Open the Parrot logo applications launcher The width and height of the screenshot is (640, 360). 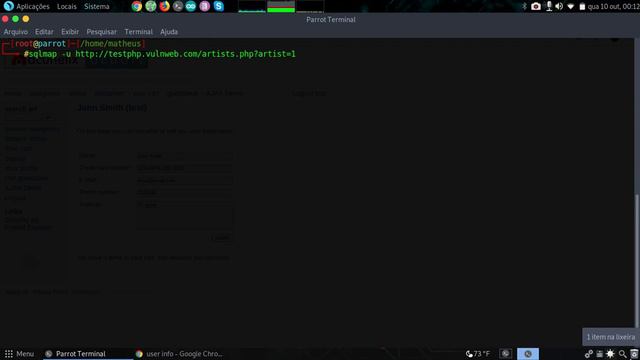(8, 6)
